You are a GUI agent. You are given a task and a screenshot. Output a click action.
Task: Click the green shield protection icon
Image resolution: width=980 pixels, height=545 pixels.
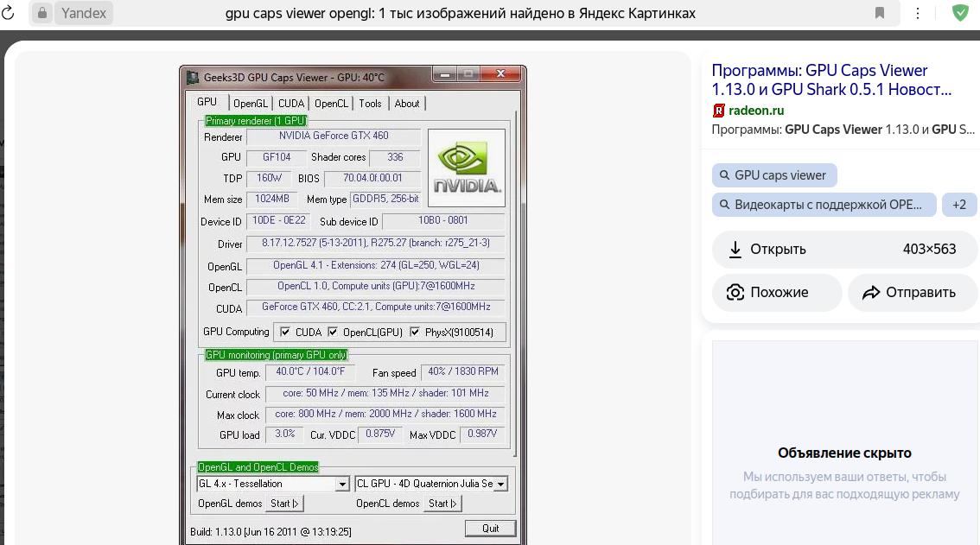pos(960,12)
